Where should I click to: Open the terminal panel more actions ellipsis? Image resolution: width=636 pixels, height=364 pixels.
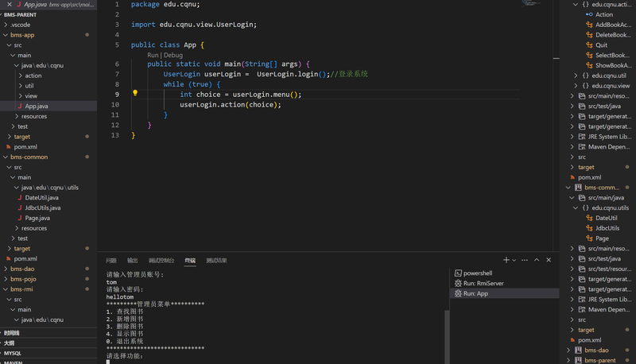click(525, 260)
